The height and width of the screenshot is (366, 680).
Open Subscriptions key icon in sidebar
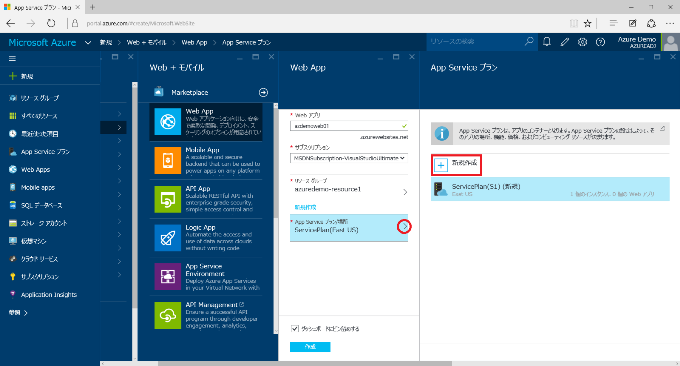point(13,277)
